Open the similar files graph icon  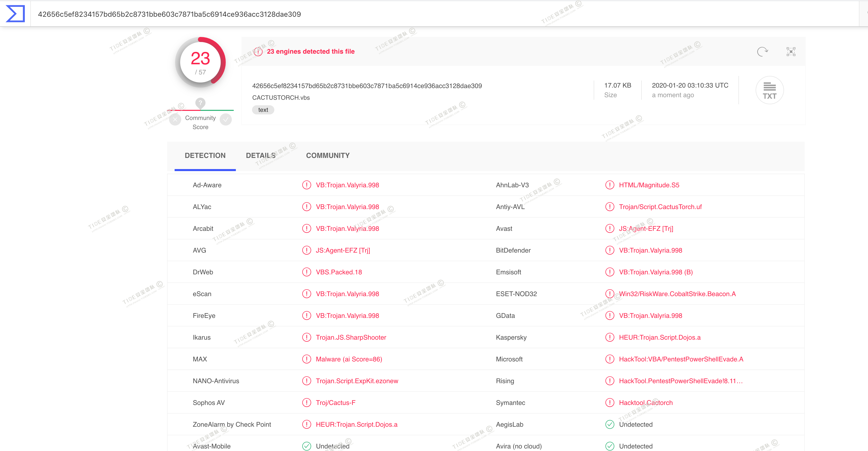coord(791,52)
